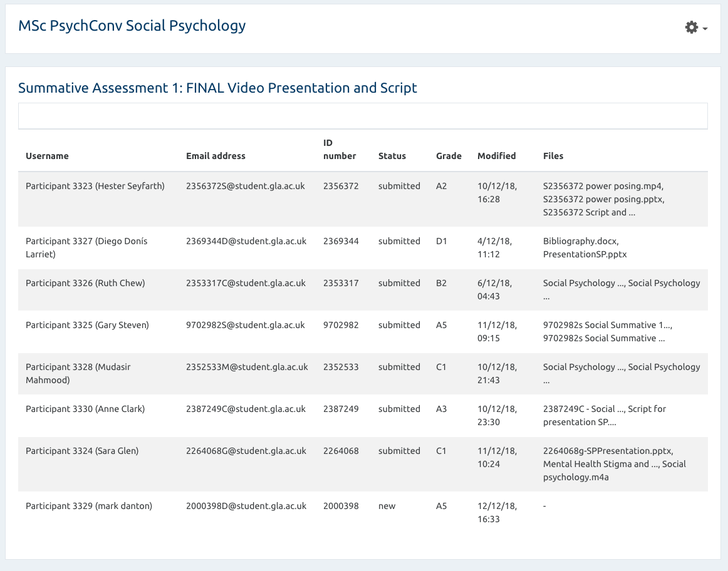Open S2356372 power posing.mp4 files entry

click(603, 199)
